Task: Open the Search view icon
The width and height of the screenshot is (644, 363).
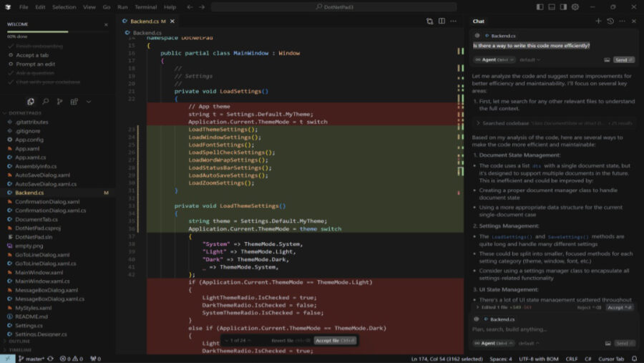Action: point(46,102)
